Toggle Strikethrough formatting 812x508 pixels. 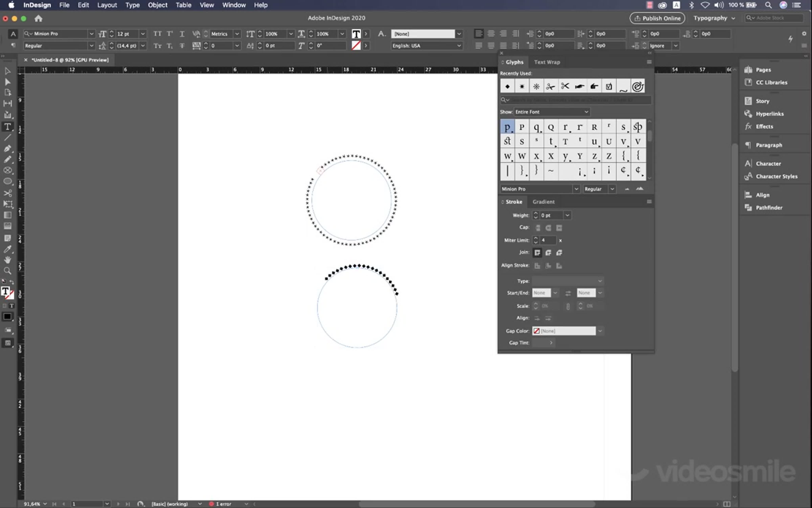tap(182, 46)
